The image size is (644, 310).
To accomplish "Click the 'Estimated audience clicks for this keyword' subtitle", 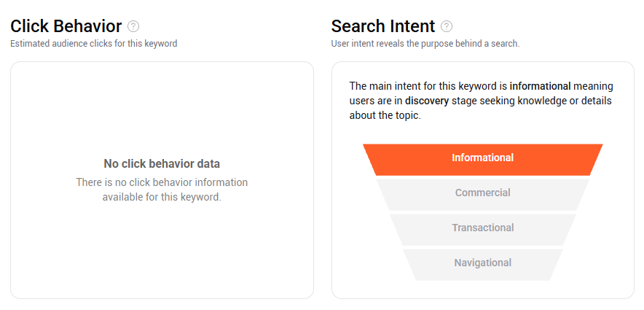I will pyautogui.click(x=94, y=44).
